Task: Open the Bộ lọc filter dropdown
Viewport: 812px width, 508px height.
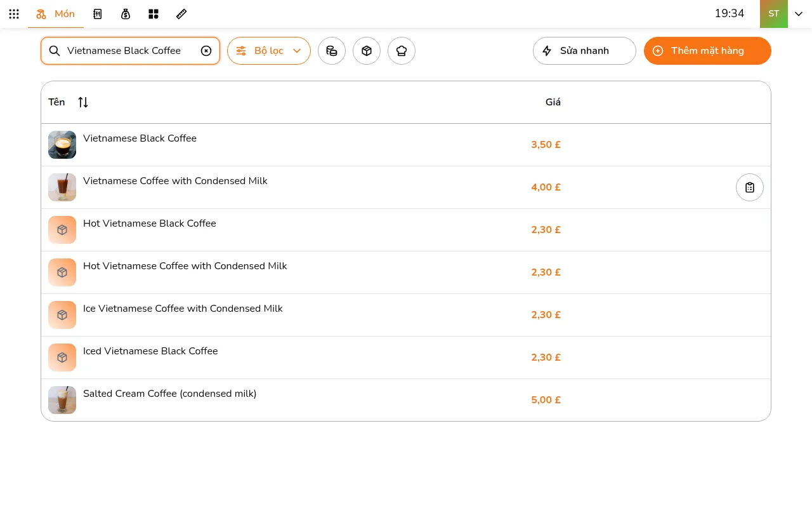Action: 269,51
